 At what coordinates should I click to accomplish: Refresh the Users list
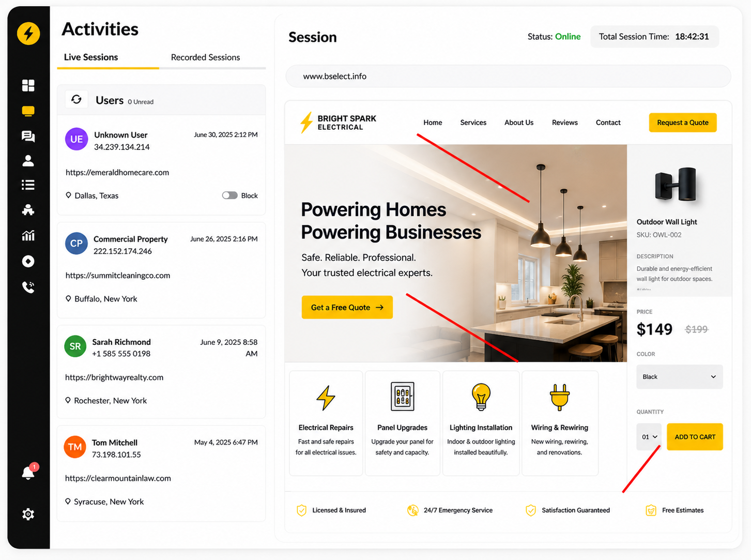point(76,99)
